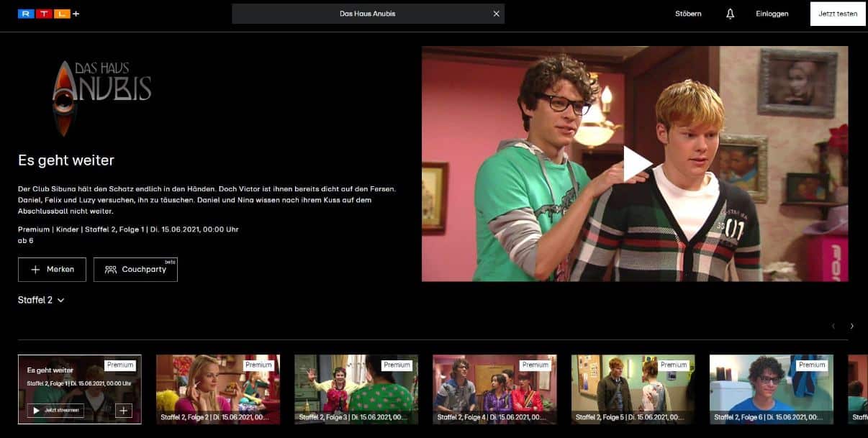Image resolution: width=868 pixels, height=438 pixels.
Task: Show previous episodes with the left arrow
Action: coord(833,326)
